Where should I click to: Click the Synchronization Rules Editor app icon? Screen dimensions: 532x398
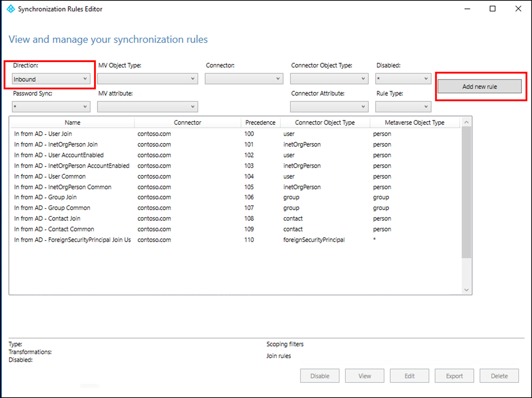(x=12, y=9)
